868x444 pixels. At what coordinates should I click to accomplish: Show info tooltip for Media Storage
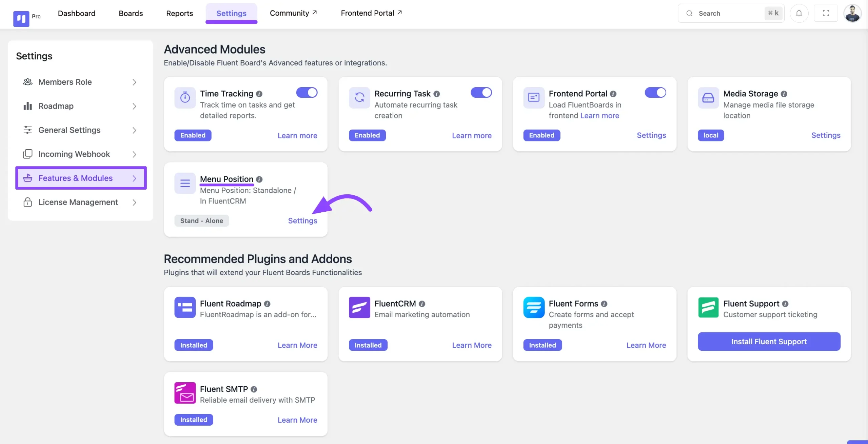point(784,94)
